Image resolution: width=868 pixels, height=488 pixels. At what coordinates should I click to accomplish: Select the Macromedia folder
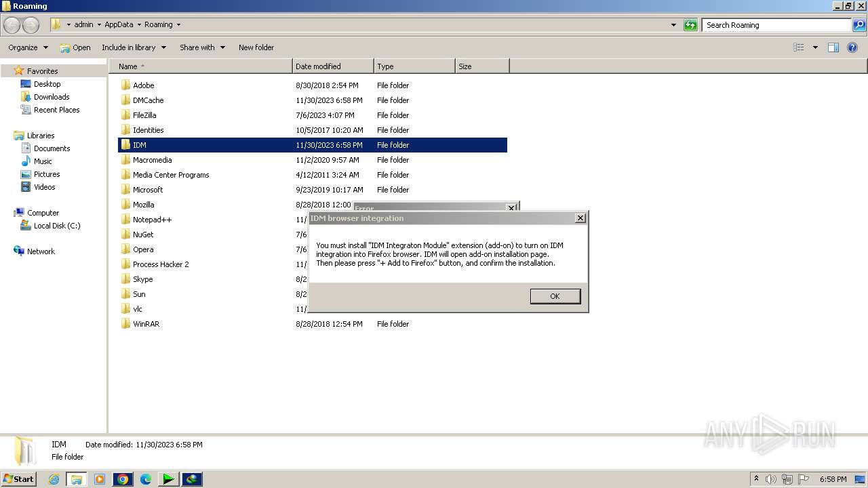(x=152, y=160)
